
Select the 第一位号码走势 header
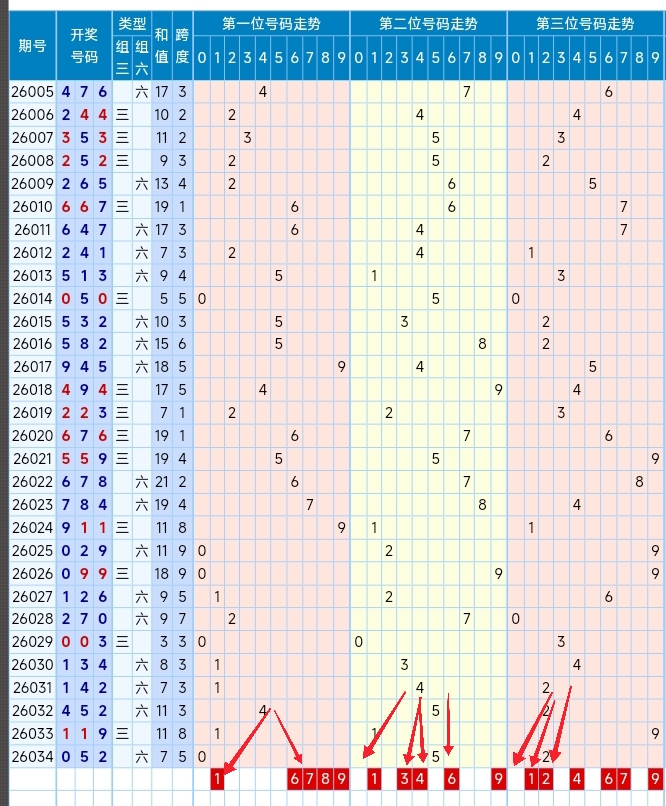pos(271,24)
